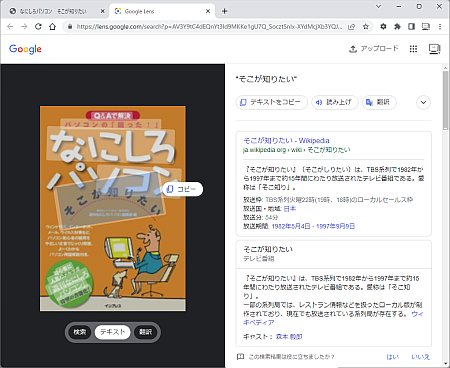The image size is (450, 368).
Task: Bookmark this page with the star icon
Action: pyautogui.click(x=366, y=27)
